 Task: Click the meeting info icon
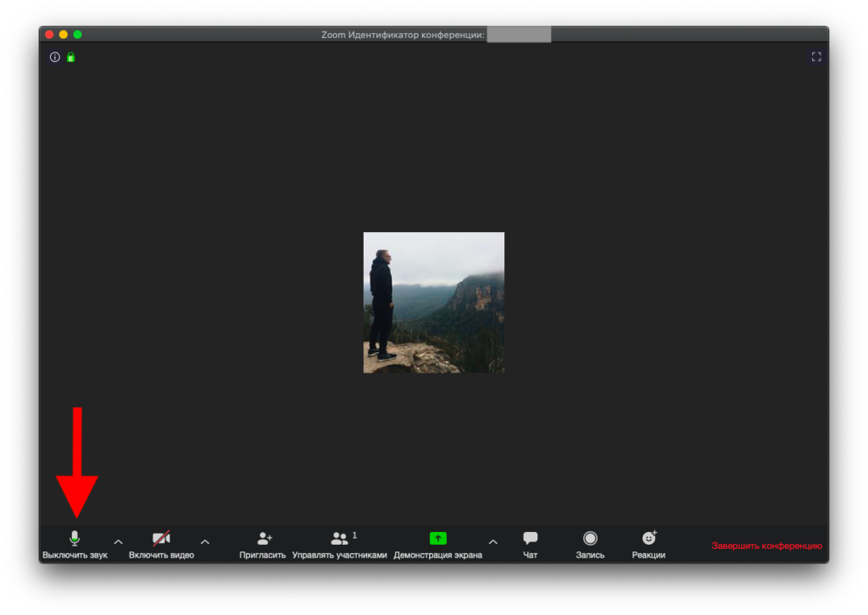pos(55,58)
